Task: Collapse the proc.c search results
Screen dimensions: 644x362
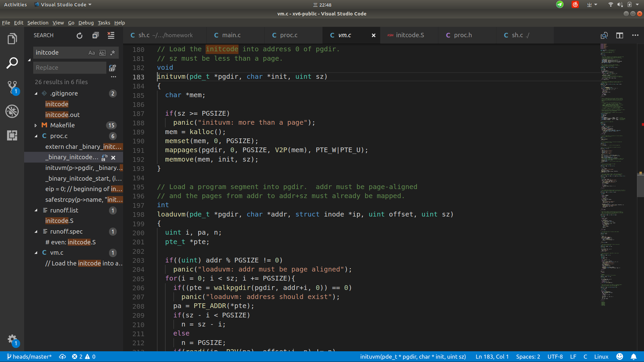Action: tap(36, 136)
